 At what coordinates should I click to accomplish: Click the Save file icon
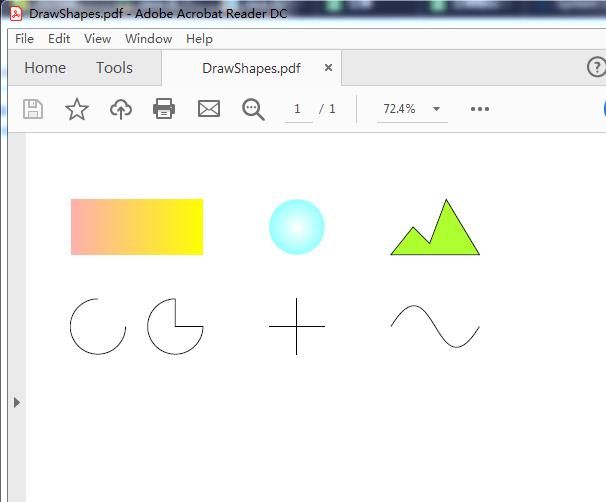pos(33,109)
